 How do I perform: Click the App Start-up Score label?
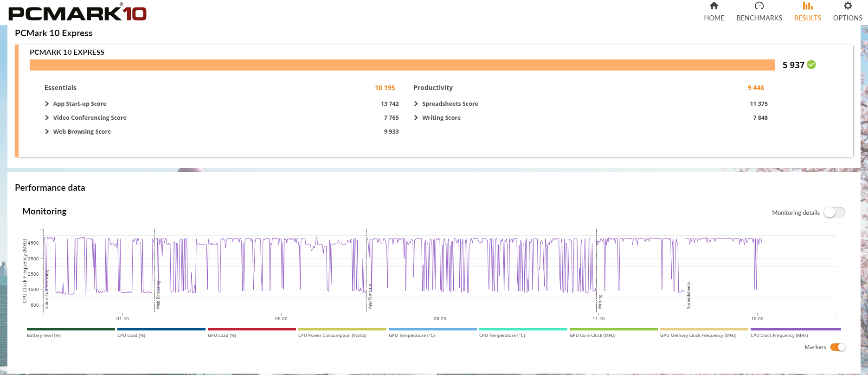click(x=80, y=104)
